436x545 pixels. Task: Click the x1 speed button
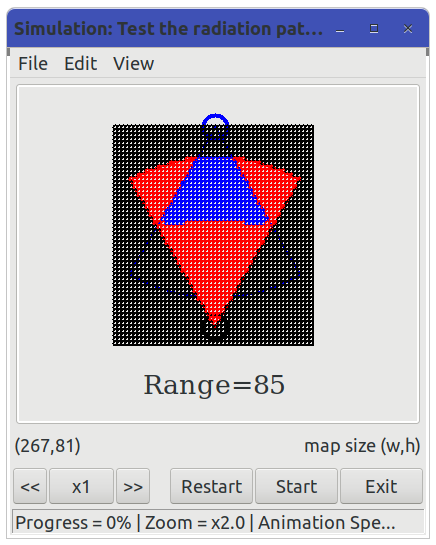81,486
